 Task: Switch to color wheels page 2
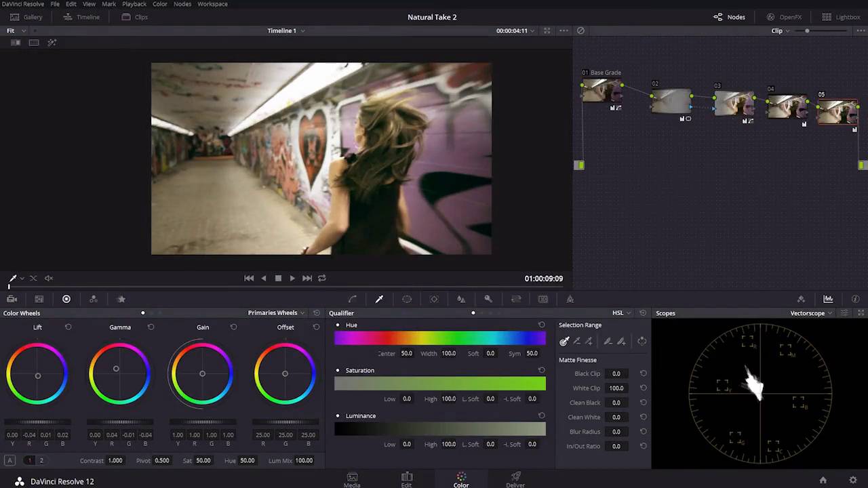point(41,461)
